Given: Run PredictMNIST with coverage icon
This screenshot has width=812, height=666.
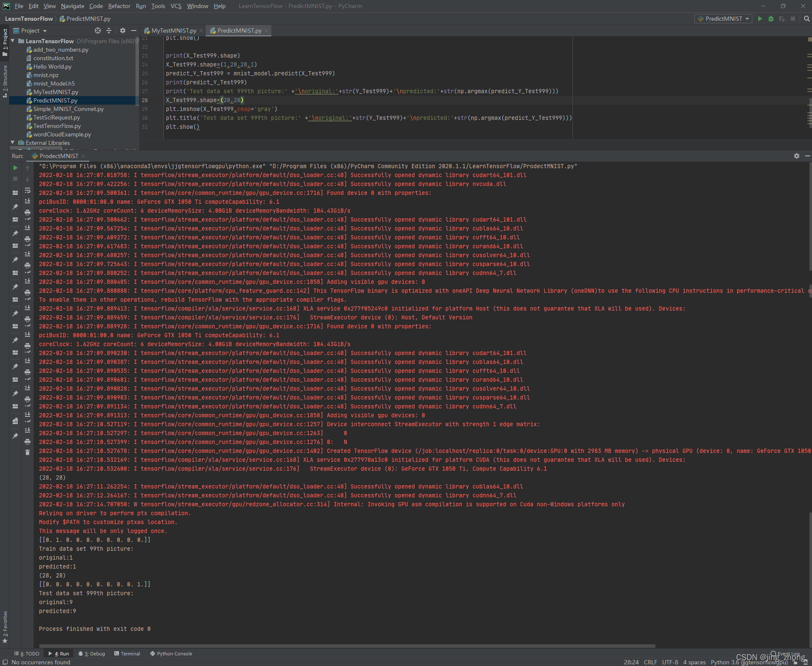Looking at the screenshot, I should [x=782, y=19].
